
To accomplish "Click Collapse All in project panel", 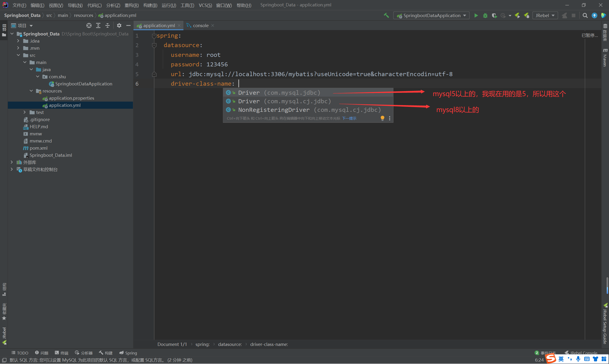I will (x=108, y=25).
